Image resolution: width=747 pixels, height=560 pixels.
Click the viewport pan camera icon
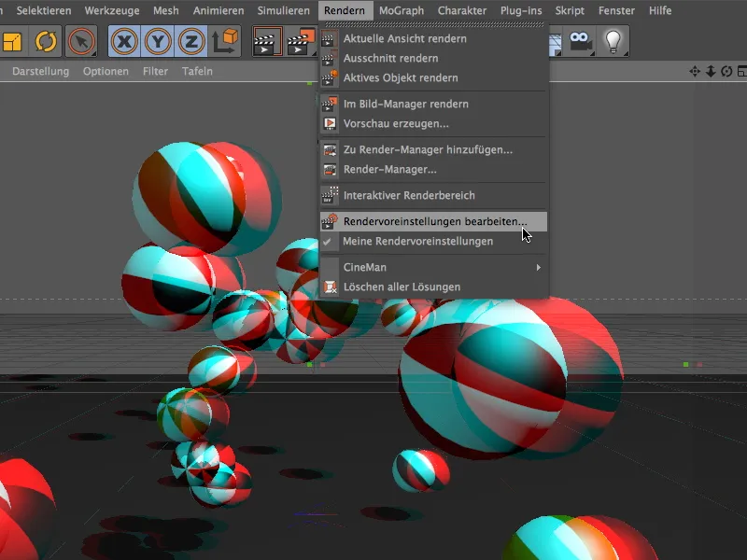[694, 70]
